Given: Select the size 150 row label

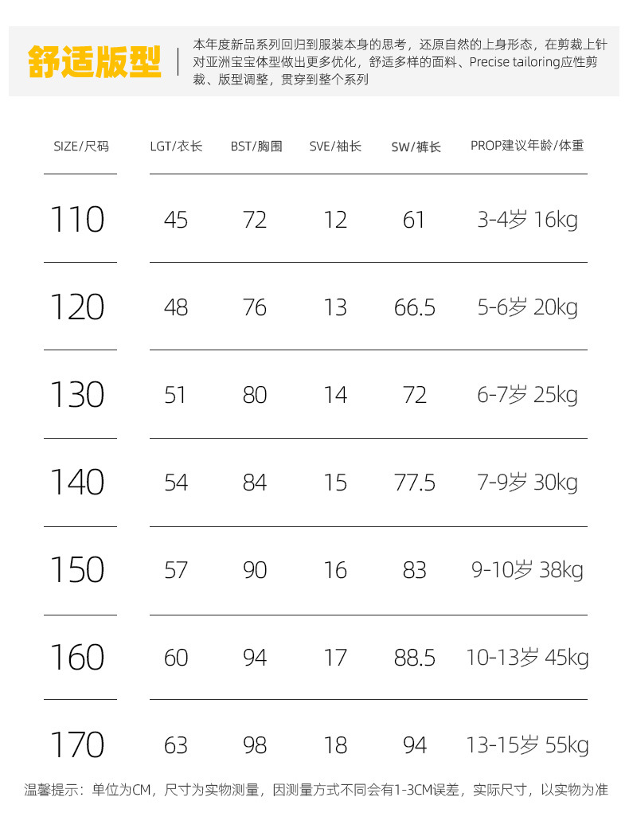Looking at the screenshot, I should [77, 570].
